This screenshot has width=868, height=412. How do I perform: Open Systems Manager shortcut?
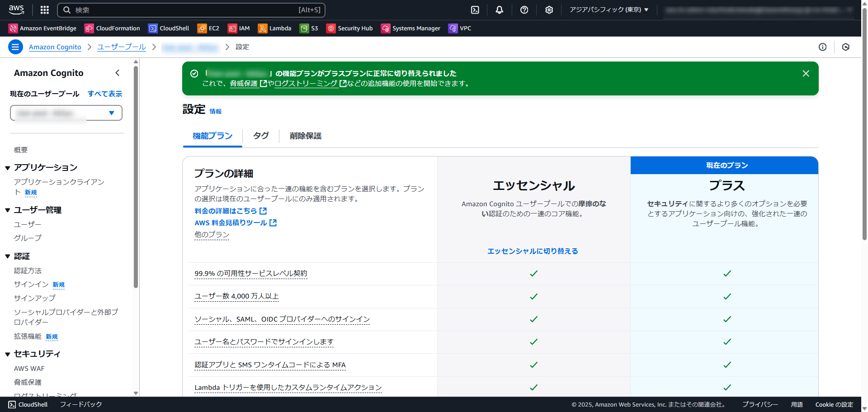[410, 28]
